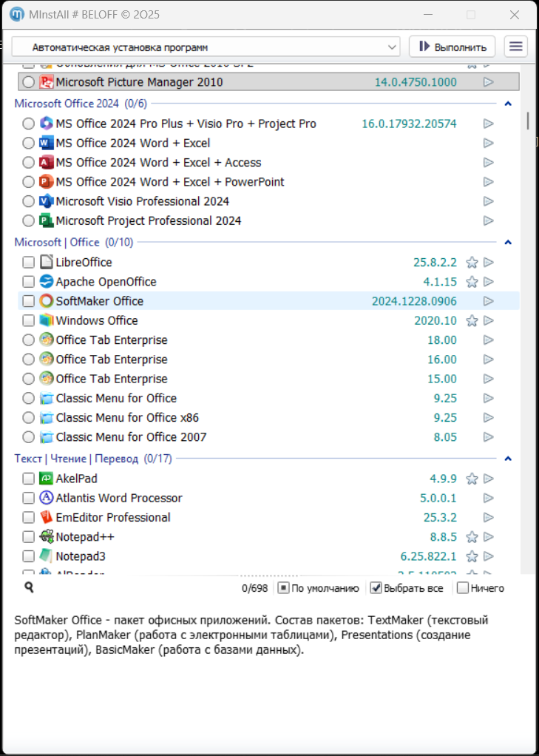
Task: Select the MS Office 2024 Word + Excel radio button
Action: click(x=28, y=144)
